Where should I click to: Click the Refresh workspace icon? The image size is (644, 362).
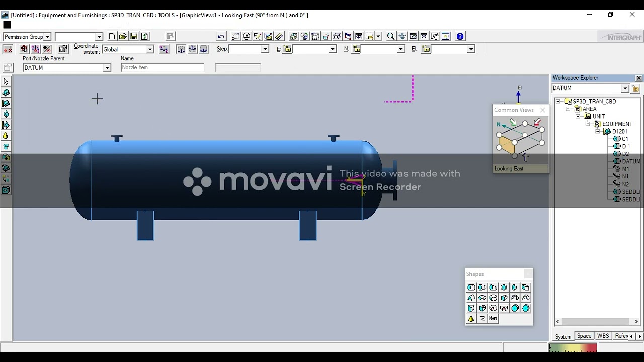tap(145, 36)
